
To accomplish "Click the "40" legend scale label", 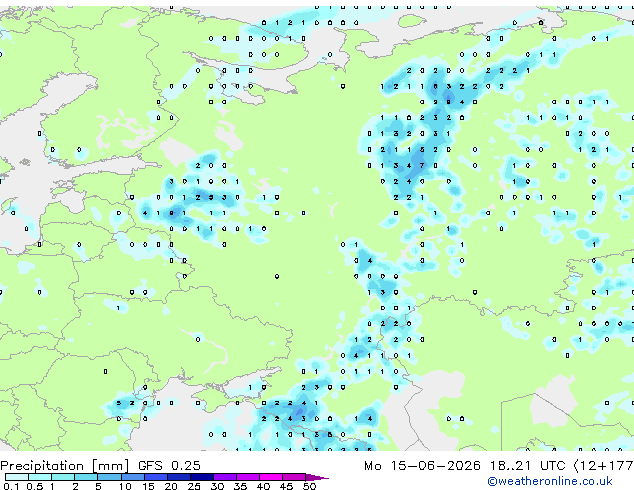I will [263, 486].
